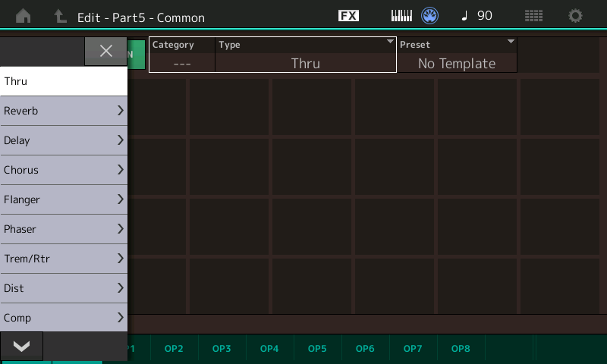Select Thru in the effect list
The image size is (607, 364).
(64, 81)
